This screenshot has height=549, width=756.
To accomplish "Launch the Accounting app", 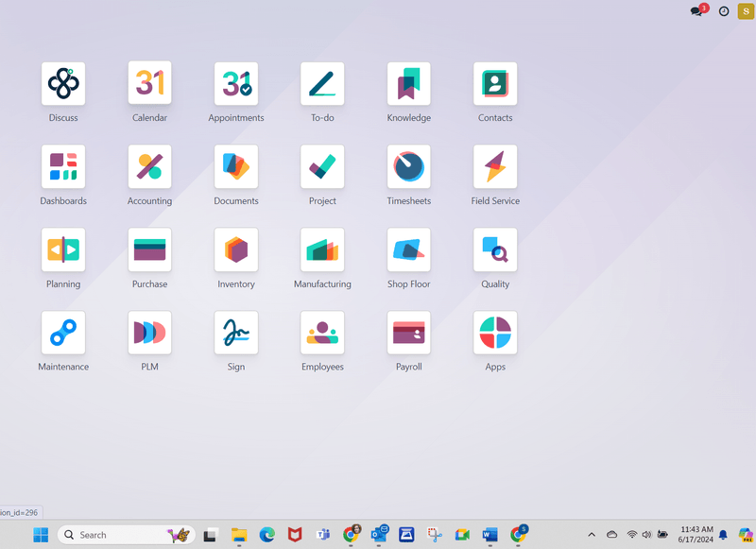I will tap(149, 166).
